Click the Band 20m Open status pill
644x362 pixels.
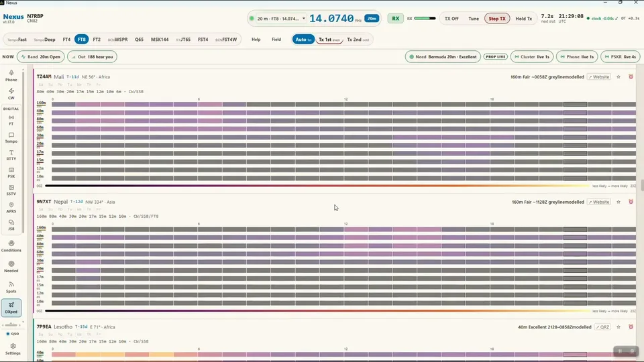pos(41,56)
